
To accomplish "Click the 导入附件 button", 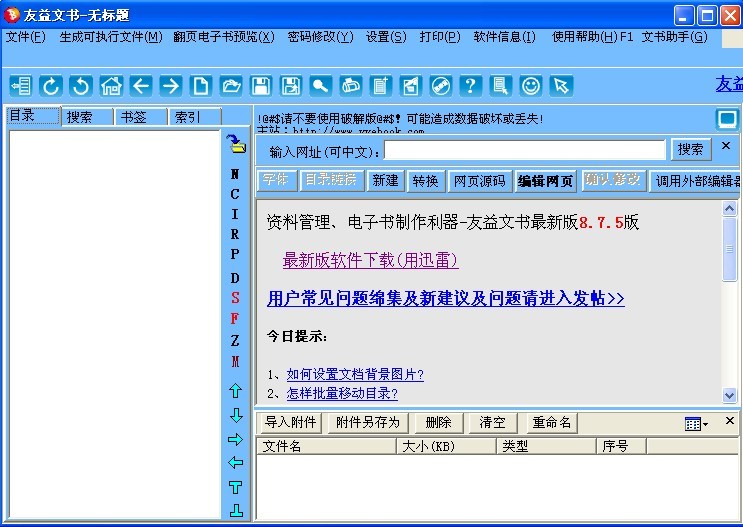I will [x=290, y=422].
